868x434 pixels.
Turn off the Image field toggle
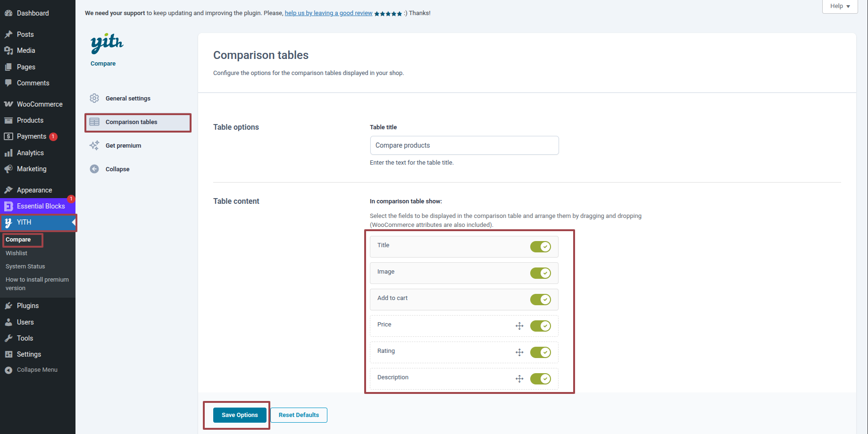pos(540,273)
